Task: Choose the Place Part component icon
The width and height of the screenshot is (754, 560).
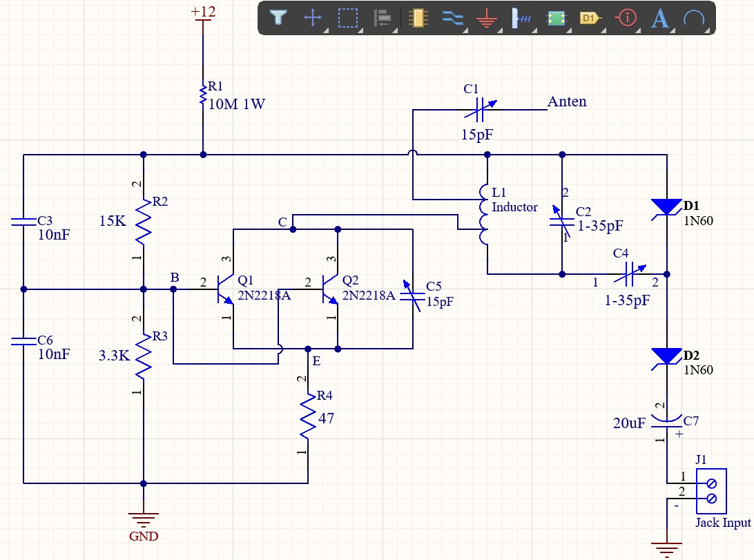Action: click(x=418, y=18)
